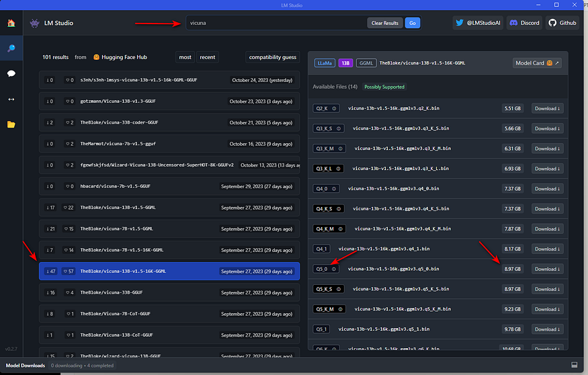The image size is (588, 375).
Task: Click the vicuna search input field
Action: 276,23
